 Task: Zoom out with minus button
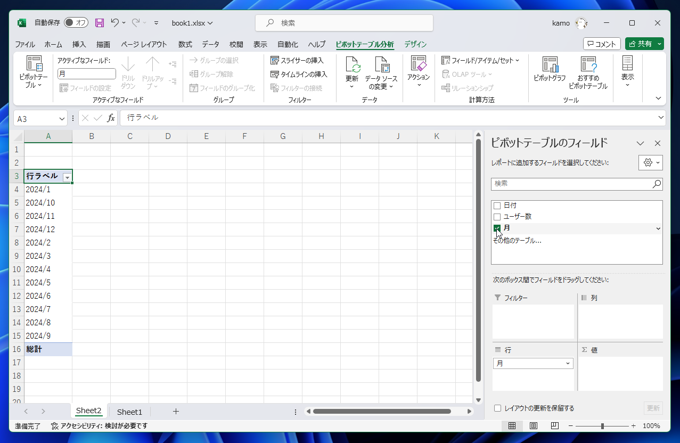click(x=570, y=426)
